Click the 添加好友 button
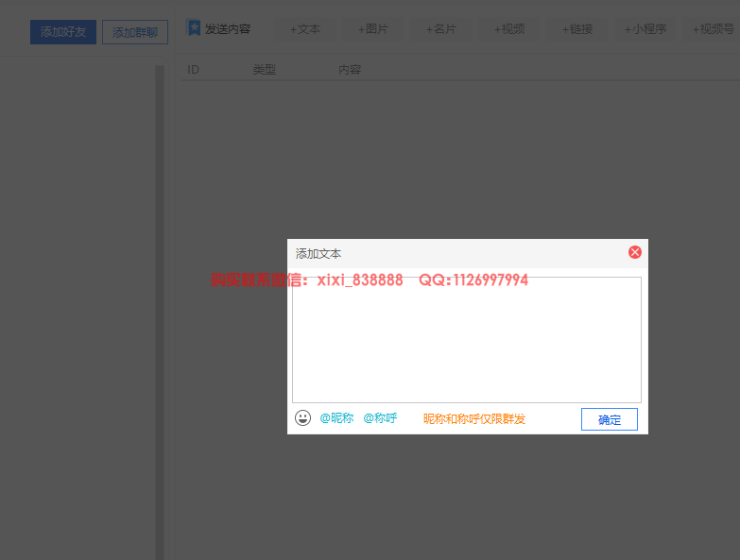The image size is (740, 560). pyautogui.click(x=63, y=32)
